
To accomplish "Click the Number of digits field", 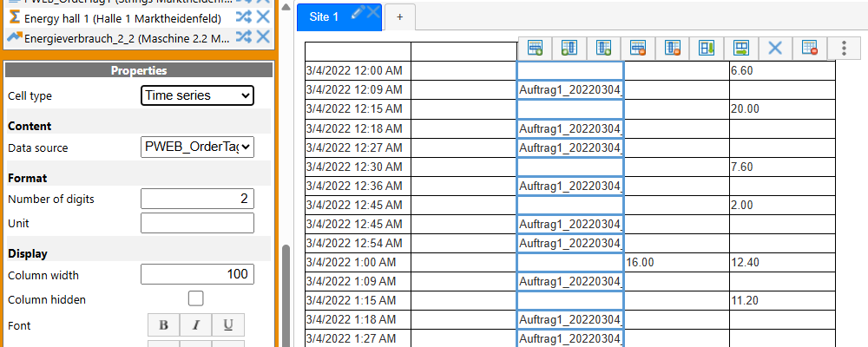I will tap(197, 200).
